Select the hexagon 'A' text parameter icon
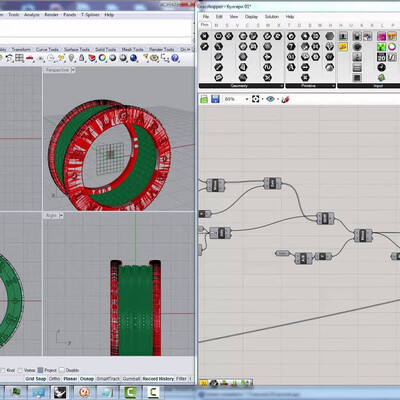This screenshot has height=400, width=400. tap(291, 67)
